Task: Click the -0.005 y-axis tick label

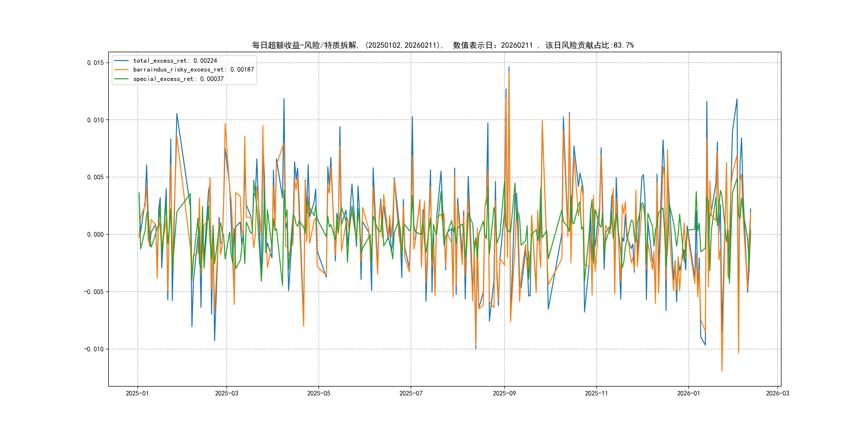Action: (94, 292)
